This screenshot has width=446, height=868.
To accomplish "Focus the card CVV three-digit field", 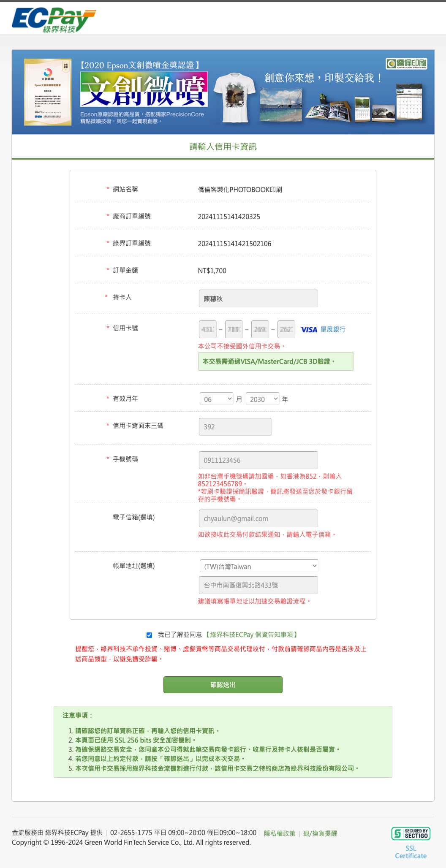I will pyautogui.click(x=235, y=427).
